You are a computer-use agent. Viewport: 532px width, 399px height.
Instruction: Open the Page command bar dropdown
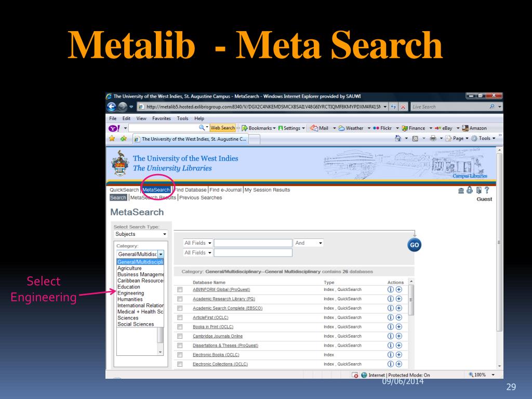(457, 138)
